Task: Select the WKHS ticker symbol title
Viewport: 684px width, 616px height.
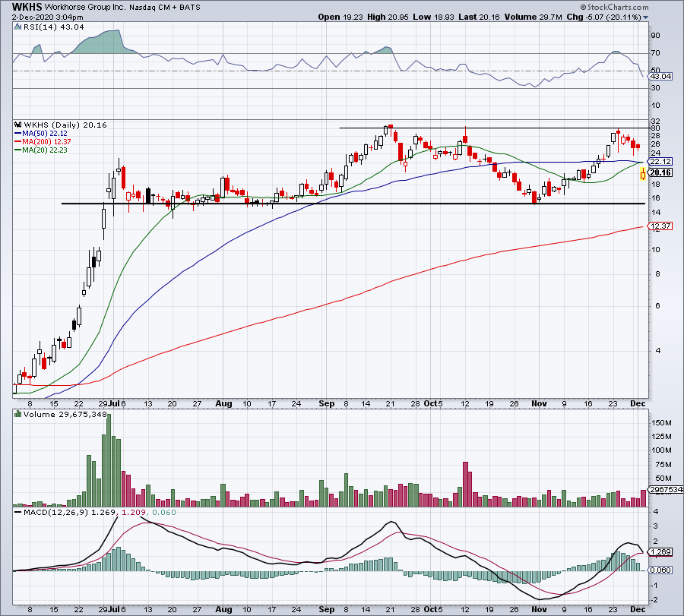Action: pos(27,7)
